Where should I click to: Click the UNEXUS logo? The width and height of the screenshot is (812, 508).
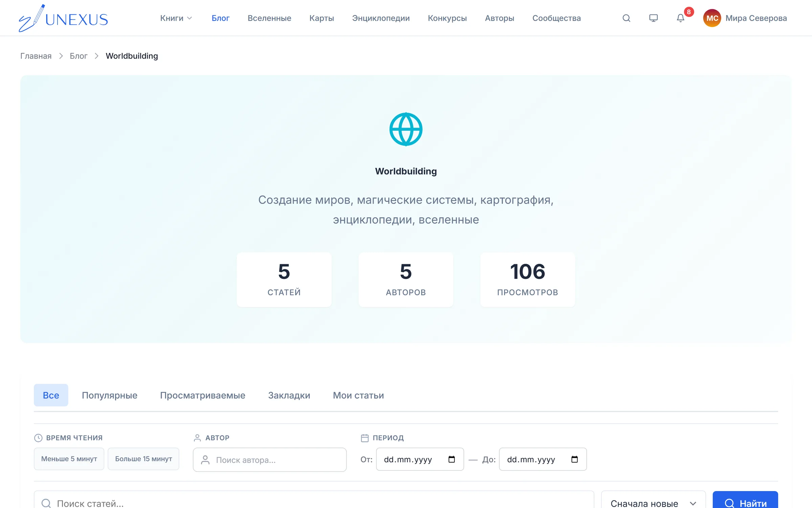click(63, 18)
